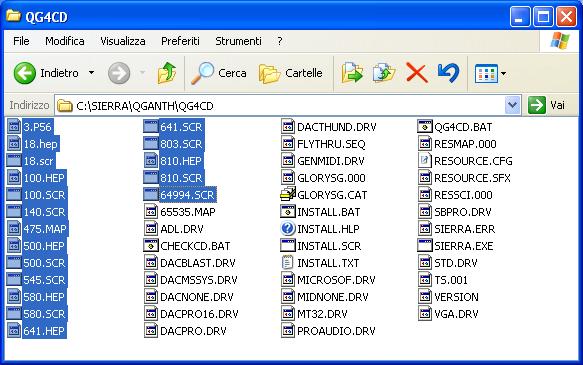Go up one folder level
The width and height of the screenshot is (583, 365).
(x=167, y=73)
